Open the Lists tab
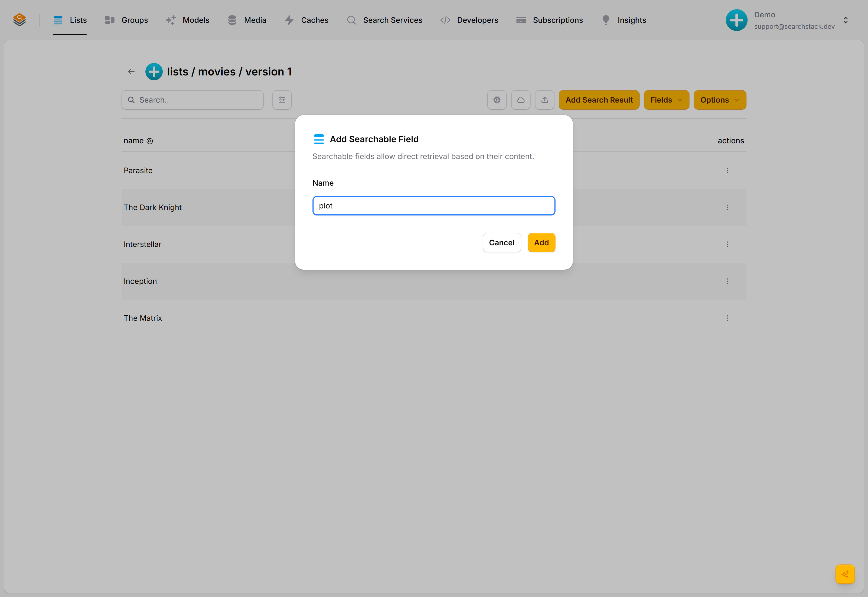 point(70,20)
